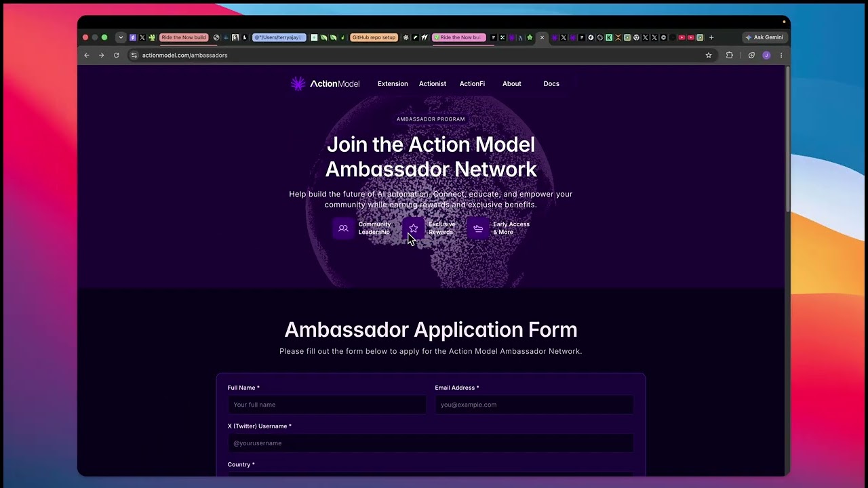Bookmark this page with the star icon

[709, 55]
